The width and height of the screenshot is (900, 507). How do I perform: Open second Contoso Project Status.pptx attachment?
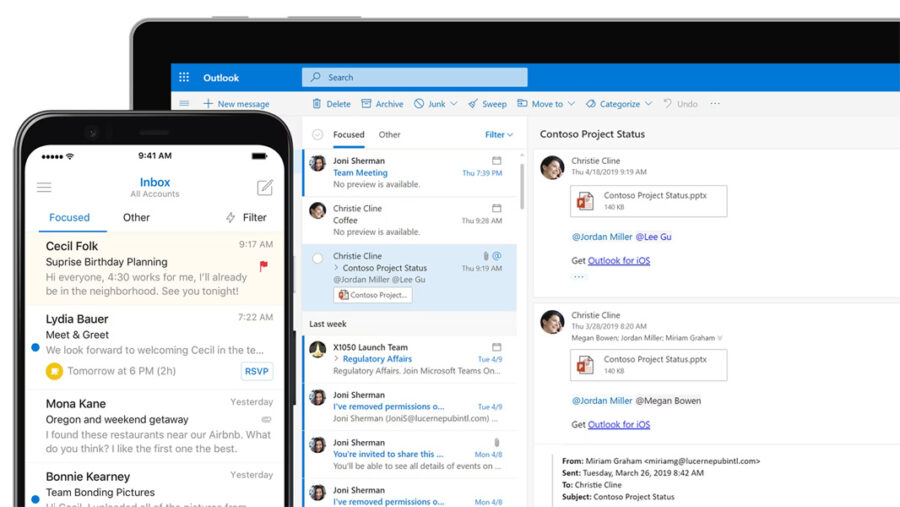click(x=649, y=365)
